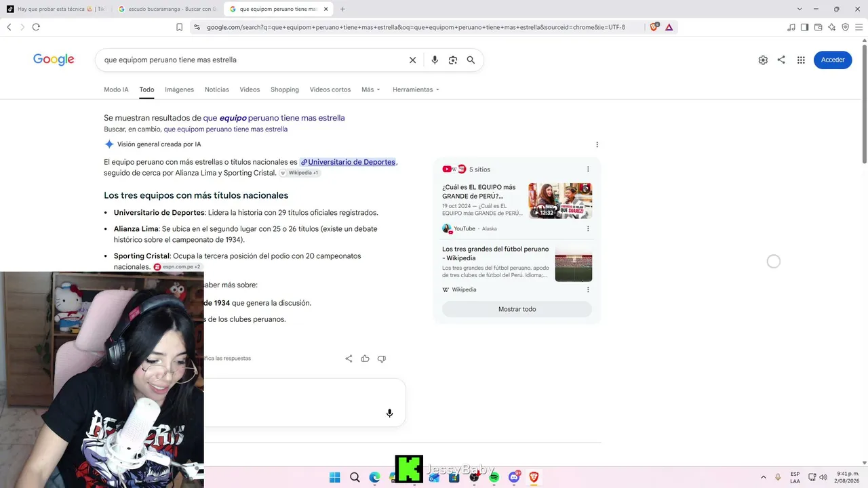Open AI overview three-dot options
The width and height of the screenshot is (868, 488).
(597, 144)
